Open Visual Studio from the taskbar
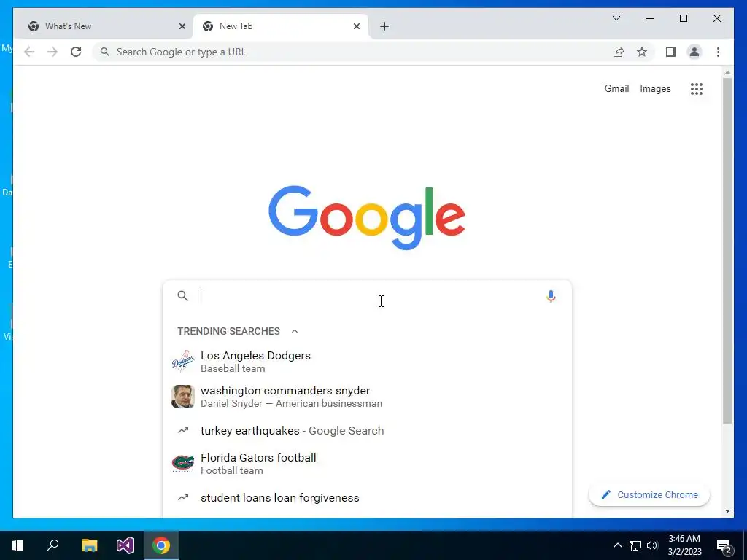The image size is (747, 560). coord(125,545)
